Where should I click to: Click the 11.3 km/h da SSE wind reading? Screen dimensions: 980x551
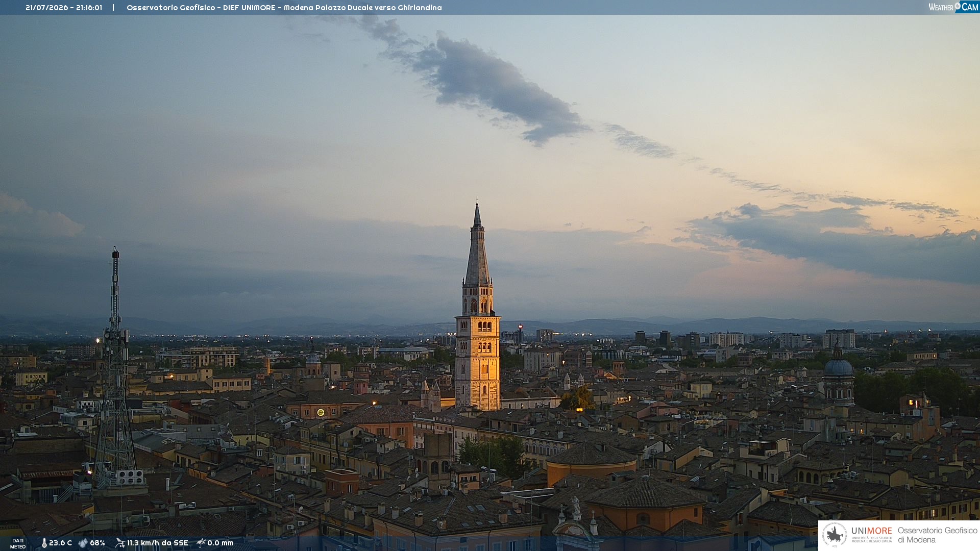tap(158, 543)
